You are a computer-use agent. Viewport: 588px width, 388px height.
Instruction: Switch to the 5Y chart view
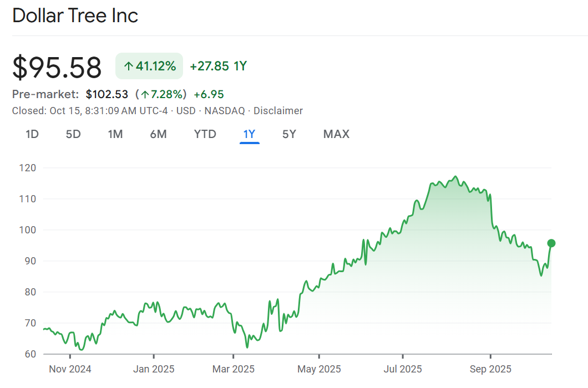289,134
